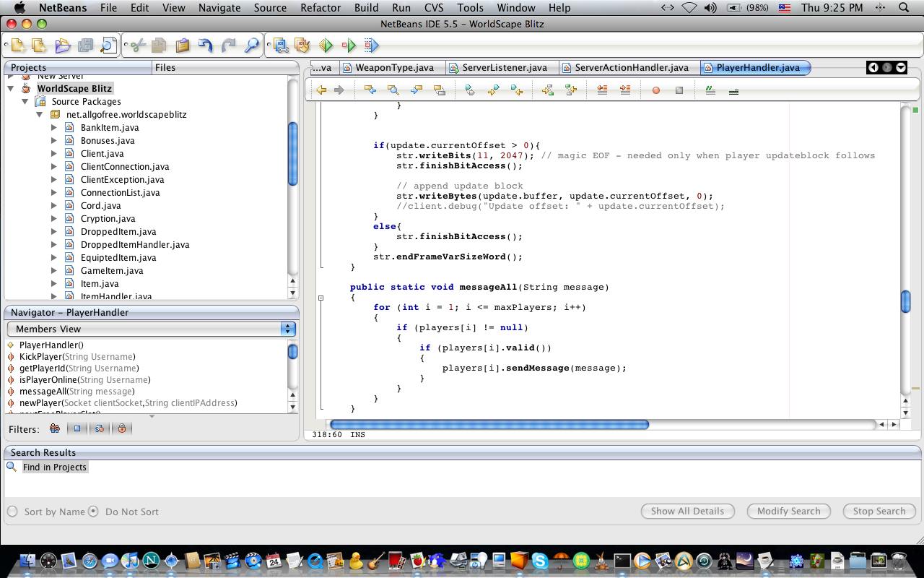
Task: Expand the ConnectionList.java tree node
Action: pos(54,192)
